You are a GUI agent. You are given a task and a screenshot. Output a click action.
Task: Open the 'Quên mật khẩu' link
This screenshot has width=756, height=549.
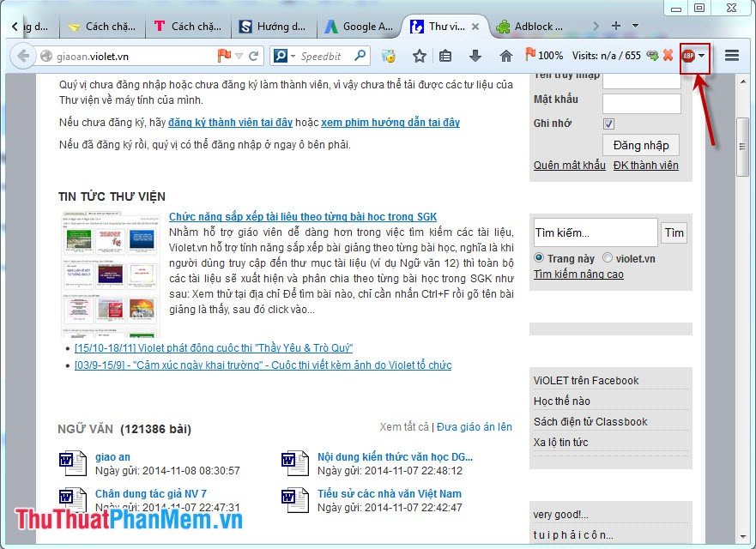(568, 165)
